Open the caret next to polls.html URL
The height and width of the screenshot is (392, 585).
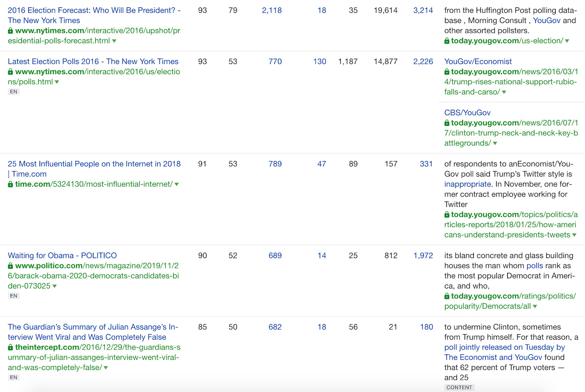[57, 82]
